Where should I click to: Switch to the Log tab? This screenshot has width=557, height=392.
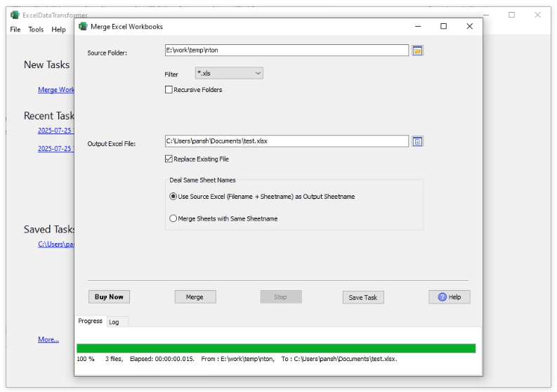click(114, 322)
